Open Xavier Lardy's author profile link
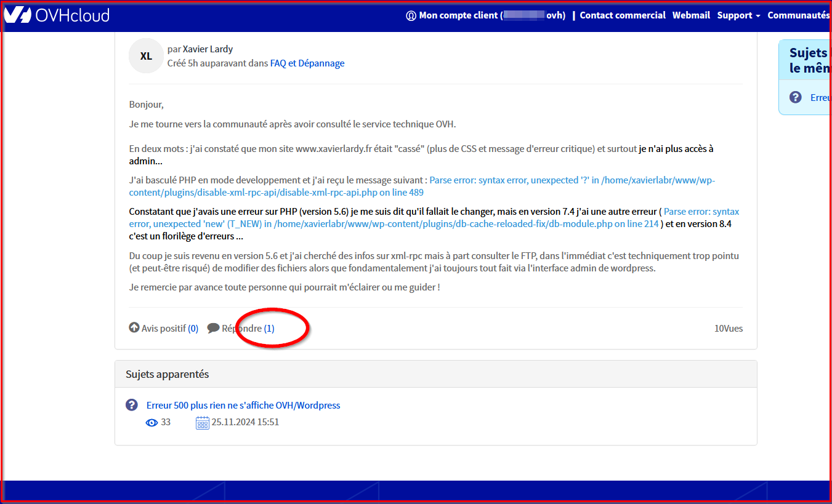This screenshot has height=504, width=832. point(208,49)
